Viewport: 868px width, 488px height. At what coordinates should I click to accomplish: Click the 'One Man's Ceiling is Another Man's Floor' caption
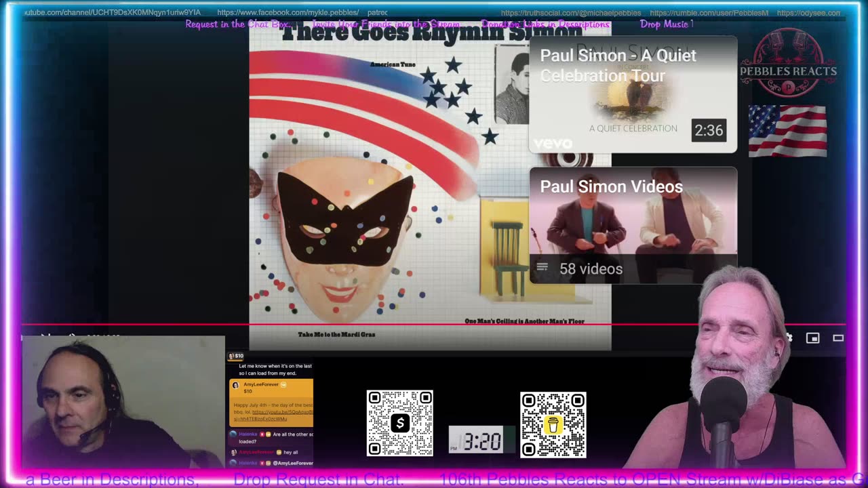(x=524, y=321)
